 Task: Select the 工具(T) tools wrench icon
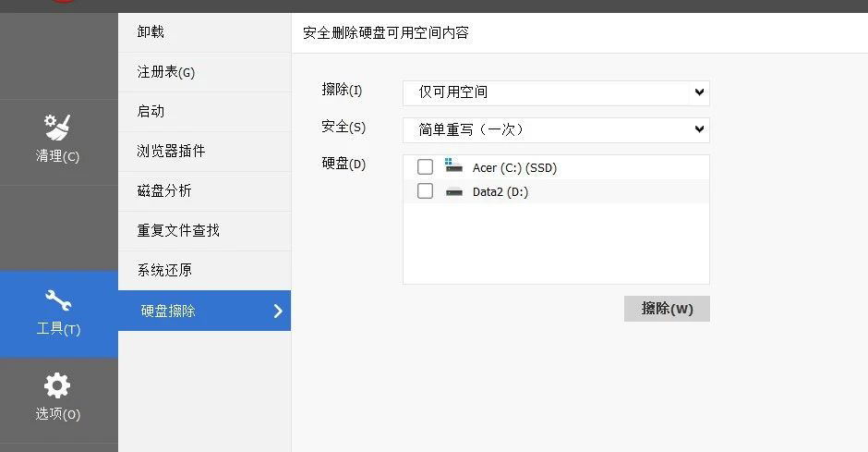click(58, 300)
